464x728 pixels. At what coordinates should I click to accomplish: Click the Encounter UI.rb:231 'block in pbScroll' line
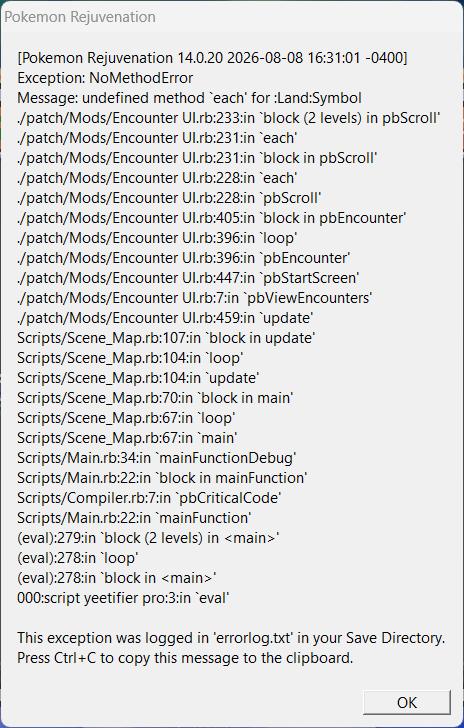[x=197, y=158]
